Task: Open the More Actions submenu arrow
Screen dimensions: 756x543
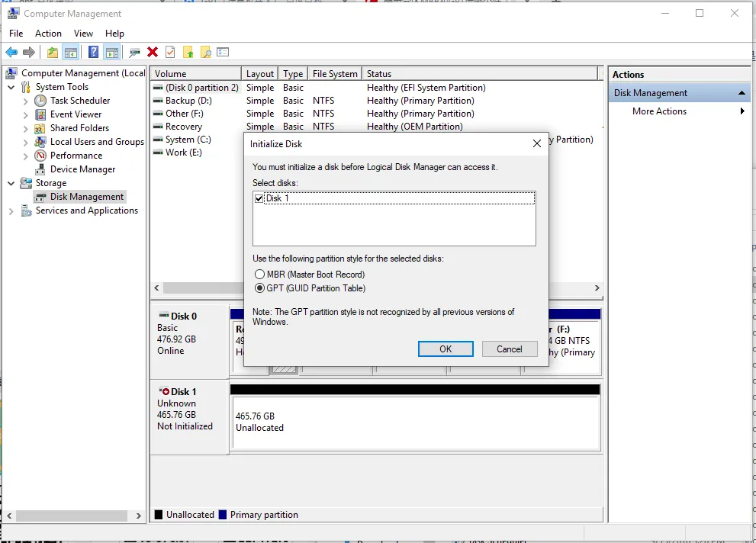Action: [742, 111]
